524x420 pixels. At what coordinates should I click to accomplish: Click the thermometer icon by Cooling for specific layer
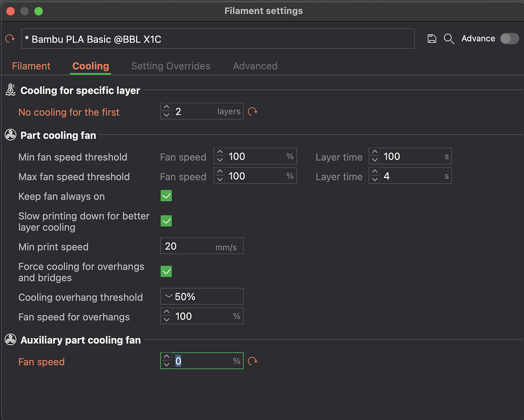(x=11, y=90)
